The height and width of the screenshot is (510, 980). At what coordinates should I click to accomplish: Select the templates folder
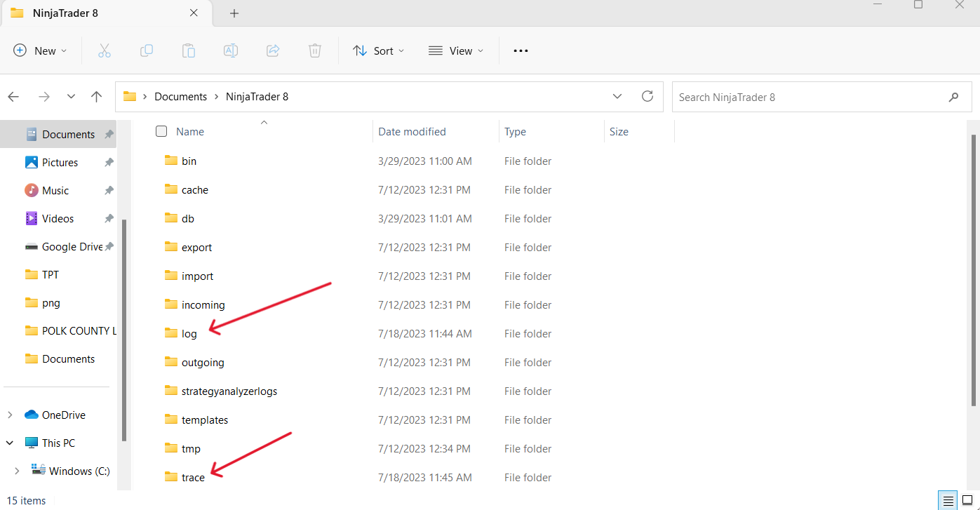pos(205,420)
